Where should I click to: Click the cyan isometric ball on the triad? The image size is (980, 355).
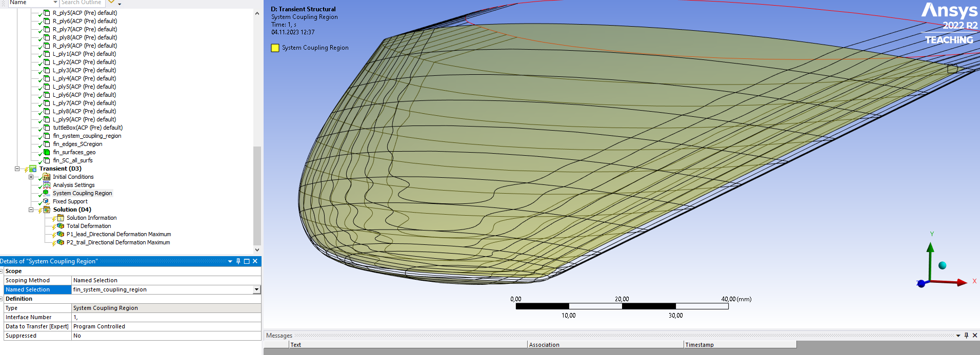point(942,265)
